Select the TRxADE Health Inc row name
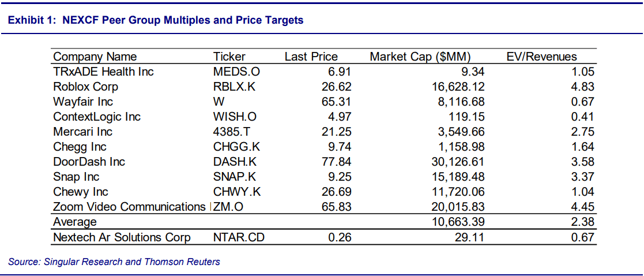The width and height of the screenshot is (644, 276). (104, 72)
